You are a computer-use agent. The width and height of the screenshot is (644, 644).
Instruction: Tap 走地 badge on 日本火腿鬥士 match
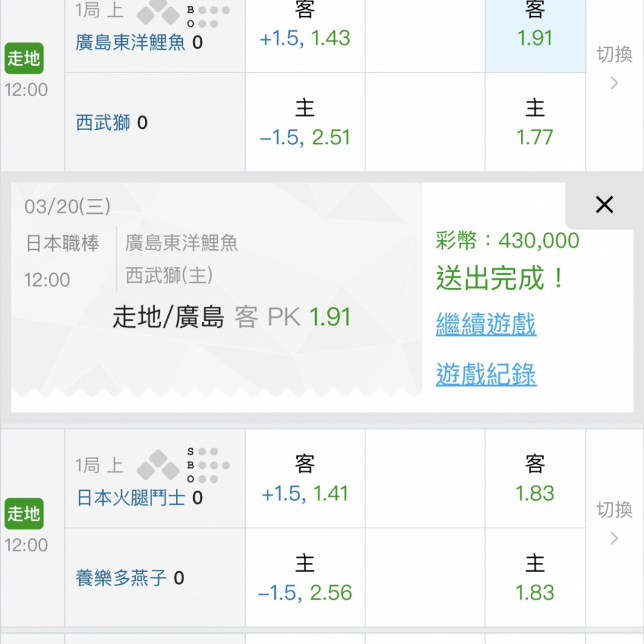pyautogui.click(x=24, y=513)
